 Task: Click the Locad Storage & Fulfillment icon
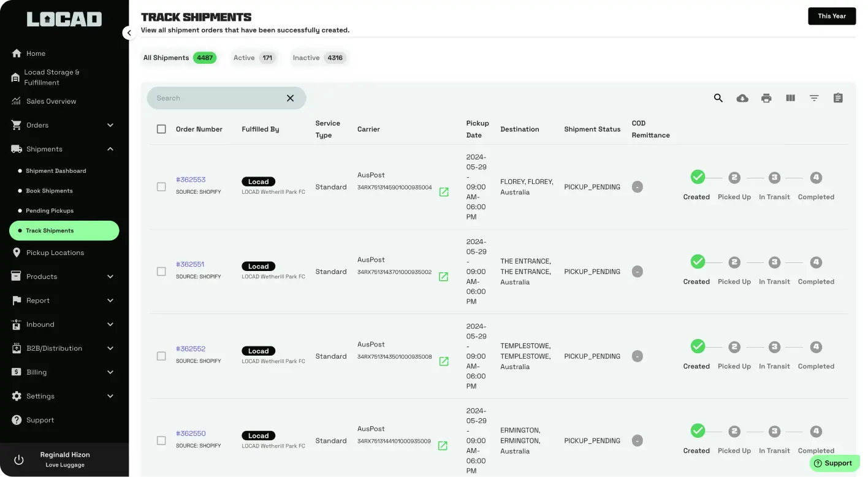pos(16,78)
